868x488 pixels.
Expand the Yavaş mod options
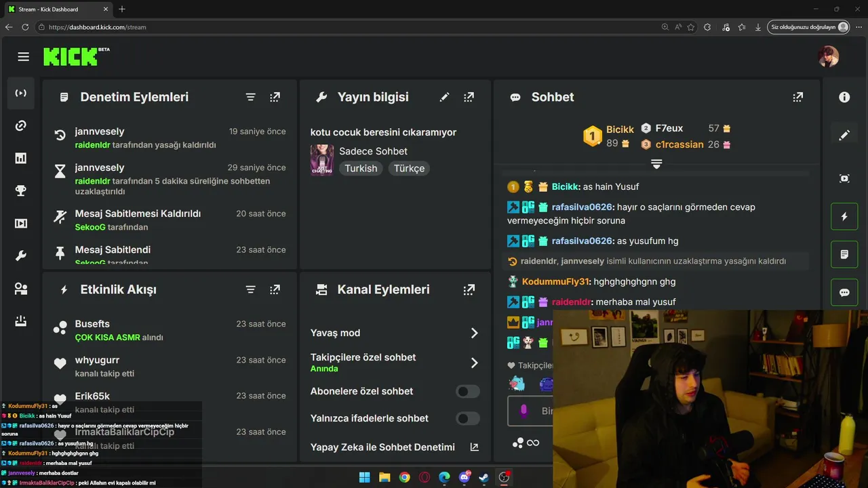(x=474, y=333)
